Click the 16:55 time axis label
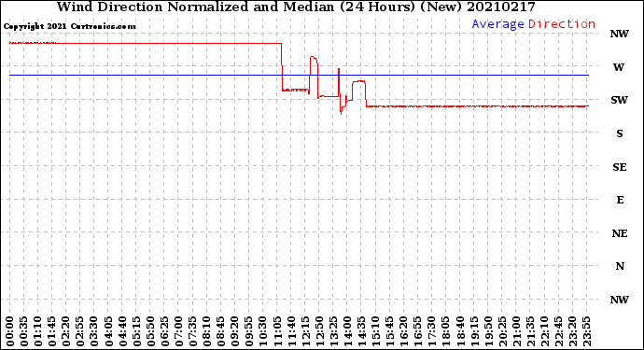 418,331
